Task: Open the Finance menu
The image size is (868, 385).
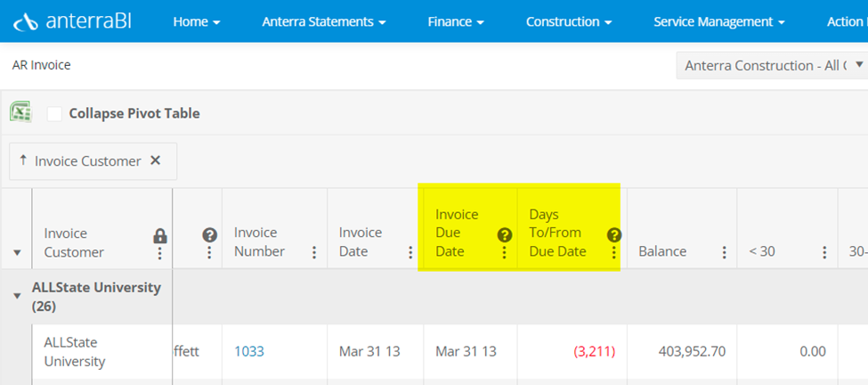Action: (x=456, y=22)
